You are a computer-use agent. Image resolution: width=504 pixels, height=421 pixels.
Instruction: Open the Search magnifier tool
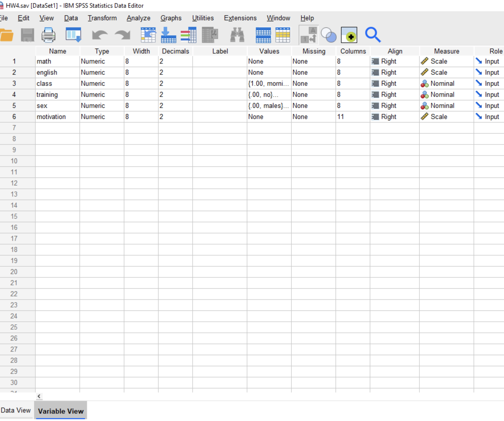pyautogui.click(x=373, y=35)
